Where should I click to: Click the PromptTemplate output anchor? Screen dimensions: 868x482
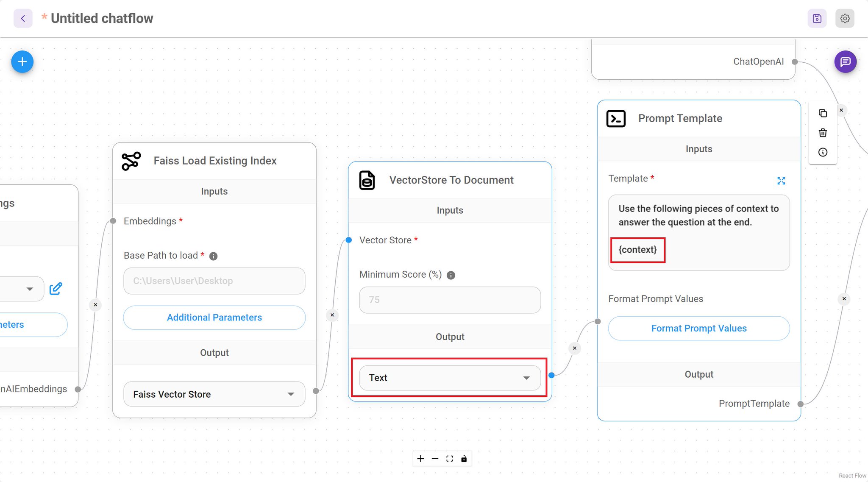pyautogui.click(x=801, y=404)
